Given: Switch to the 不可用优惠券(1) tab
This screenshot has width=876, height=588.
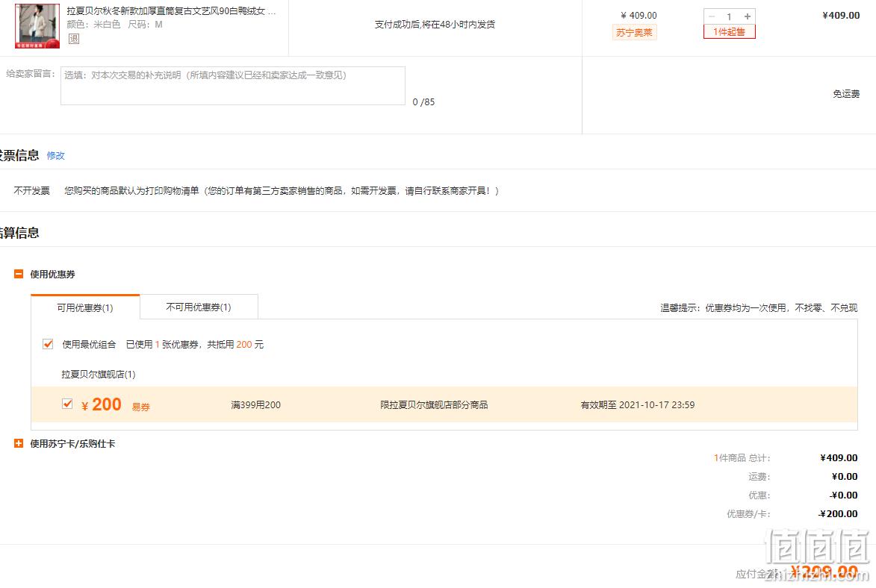Looking at the screenshot, I should [199, 307].
